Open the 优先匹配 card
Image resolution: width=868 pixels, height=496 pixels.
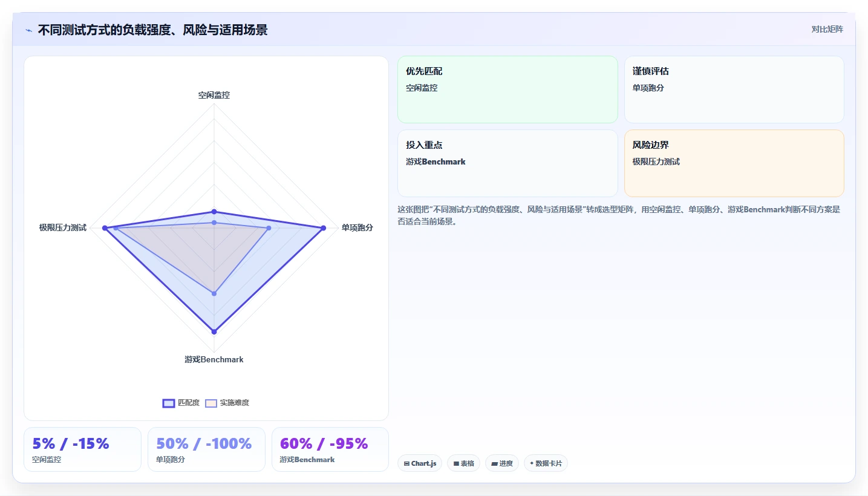(x=507, y=90)
